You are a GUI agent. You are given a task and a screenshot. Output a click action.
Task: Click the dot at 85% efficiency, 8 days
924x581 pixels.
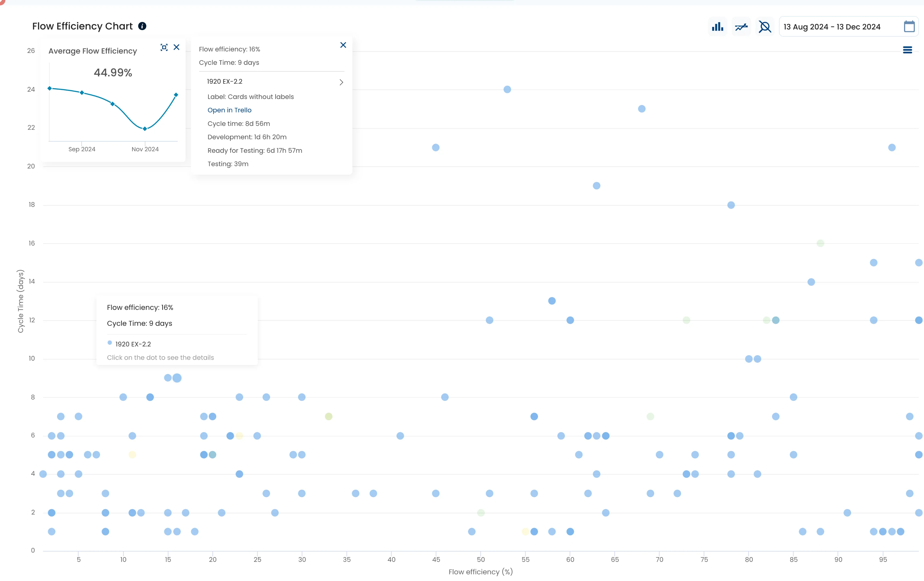click(793, 397)
